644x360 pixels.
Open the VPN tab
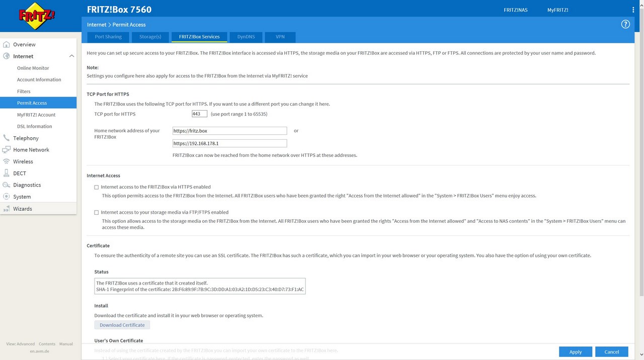pyautogui.click(x=280, y=37)
